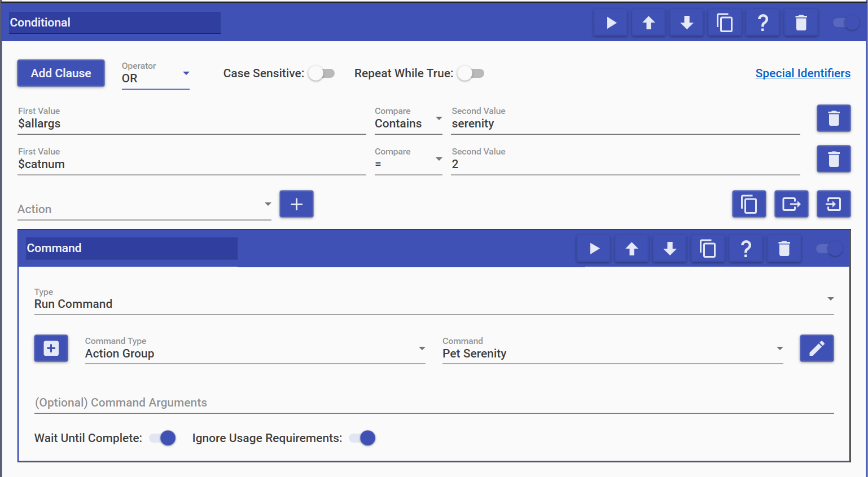Enable Case Sensitive switch
Viewport: 868px width, 477px height.
322,73
